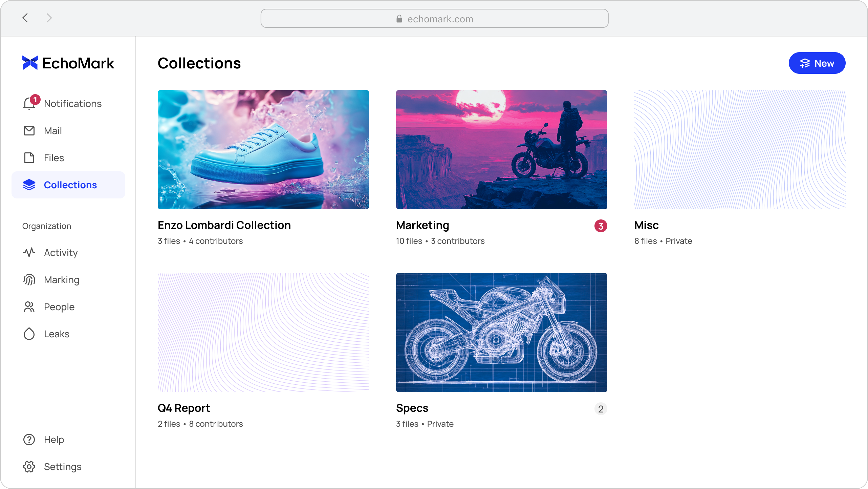Create a new collection with New button
Viewport: 868px width, 489px height.
817,63
